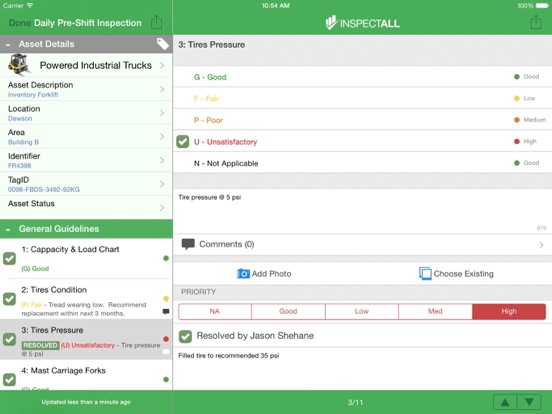This screenshot has height=414, width=552.
Task: Tap the Choose Existing photos icon
Action: pos(425,274)
